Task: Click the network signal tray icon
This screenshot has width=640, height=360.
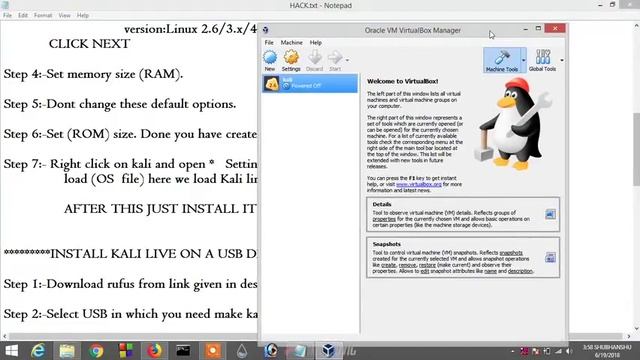Action: (x=558, y=351)
